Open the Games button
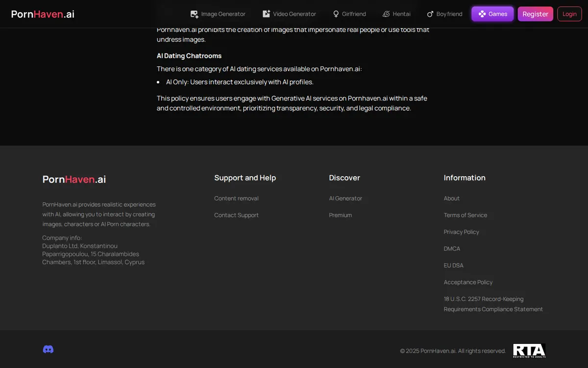588x368 pixels. pos(492,14)
